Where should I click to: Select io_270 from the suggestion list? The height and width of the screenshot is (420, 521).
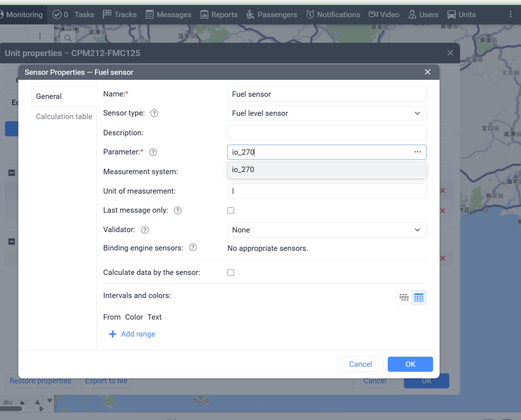click(x=327, y=170)
